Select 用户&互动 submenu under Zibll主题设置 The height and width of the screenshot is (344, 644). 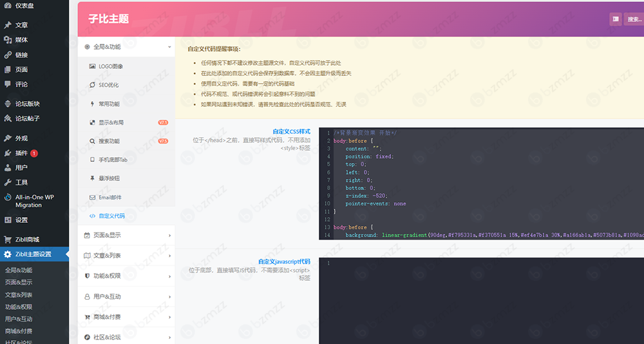pyautogui.click(x=19, y=319)
